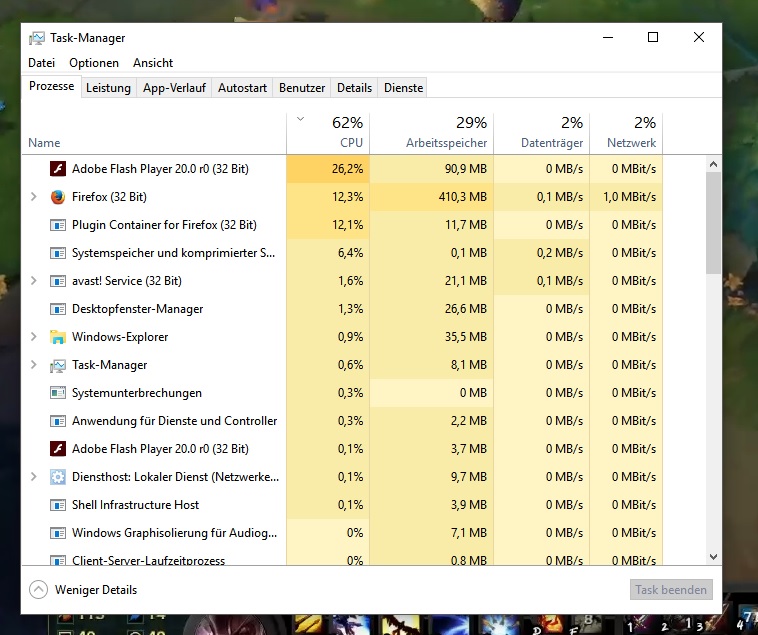Click the Desktopfenster-Manager process icon

58,309
